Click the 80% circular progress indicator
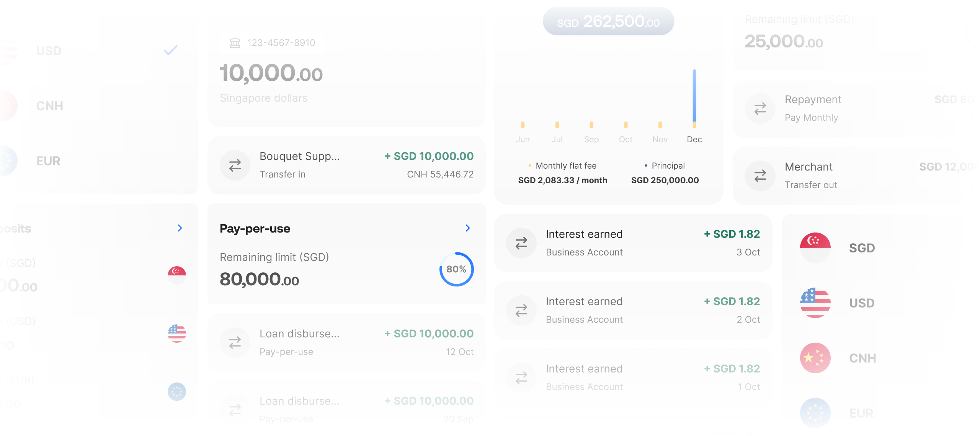This screenshot has width=980, height=436. 456,269
